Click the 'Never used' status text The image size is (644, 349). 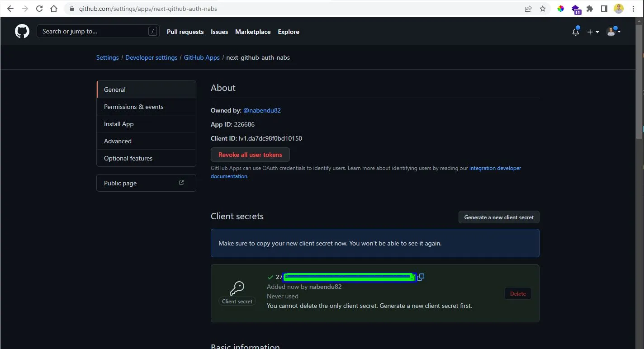tap(283, 296)
